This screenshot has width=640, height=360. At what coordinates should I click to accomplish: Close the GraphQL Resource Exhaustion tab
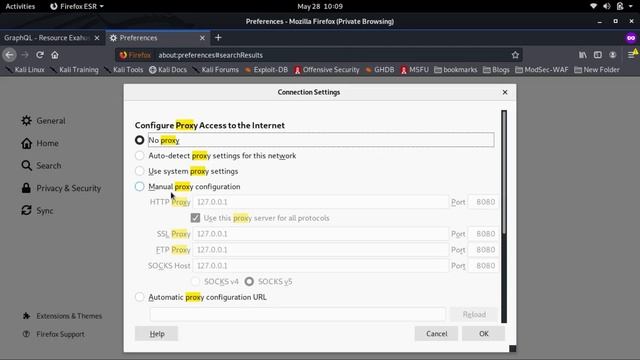(x=97, y=38)
